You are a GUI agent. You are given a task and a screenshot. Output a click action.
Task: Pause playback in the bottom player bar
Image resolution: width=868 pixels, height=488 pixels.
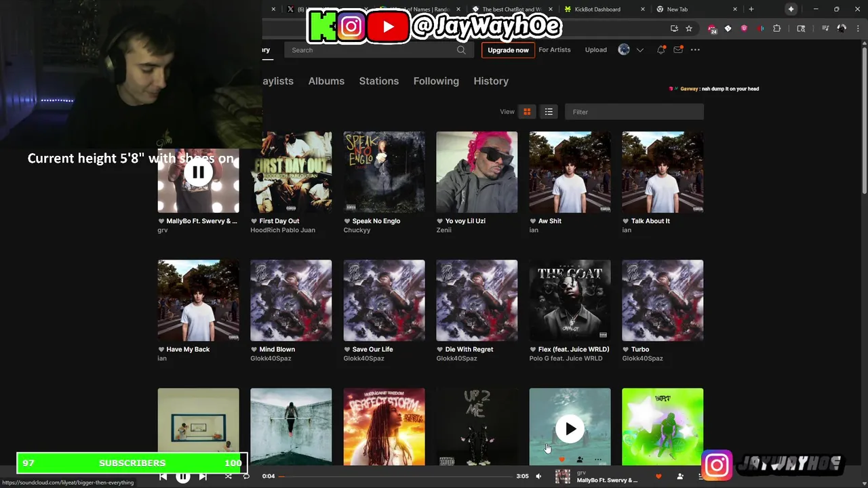183,476
